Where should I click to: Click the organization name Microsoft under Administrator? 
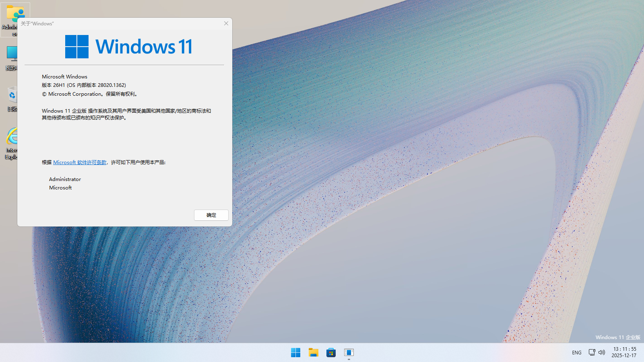(60, 188)
